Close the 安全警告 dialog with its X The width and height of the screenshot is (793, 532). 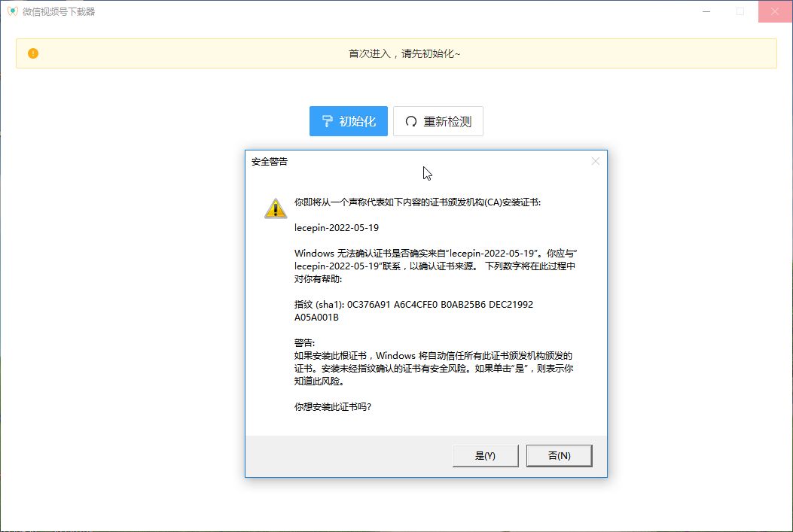[x=595, y=161]
